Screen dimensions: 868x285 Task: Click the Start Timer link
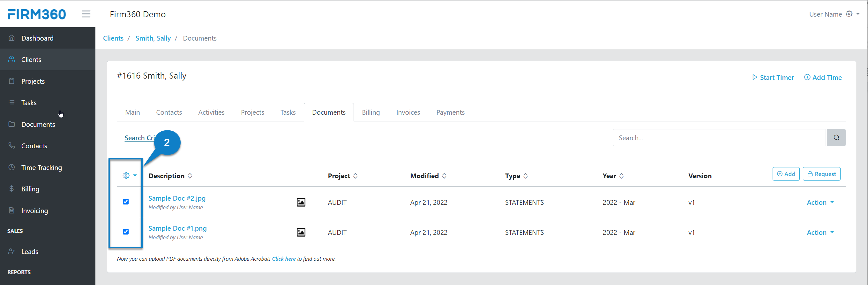[773, 78]
